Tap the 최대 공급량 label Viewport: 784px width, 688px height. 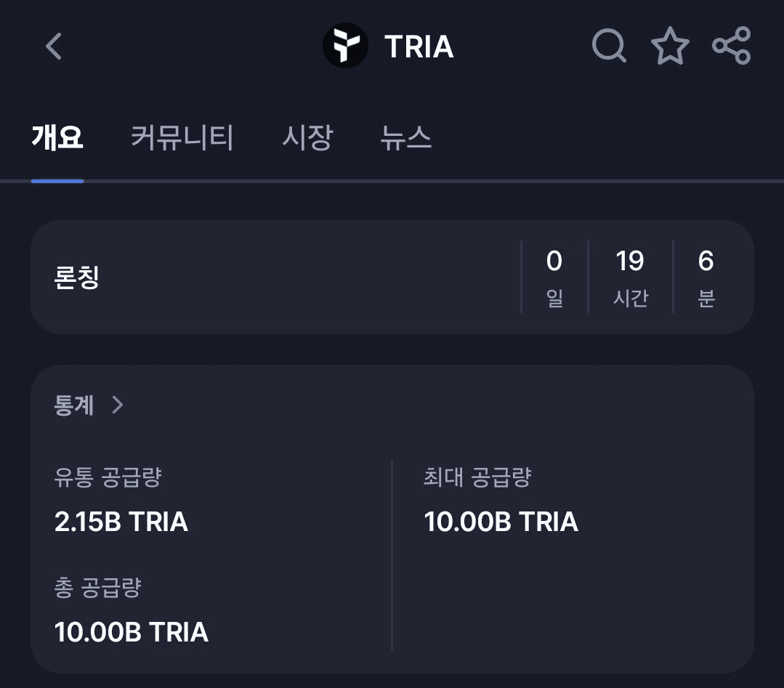click(478, 477)
